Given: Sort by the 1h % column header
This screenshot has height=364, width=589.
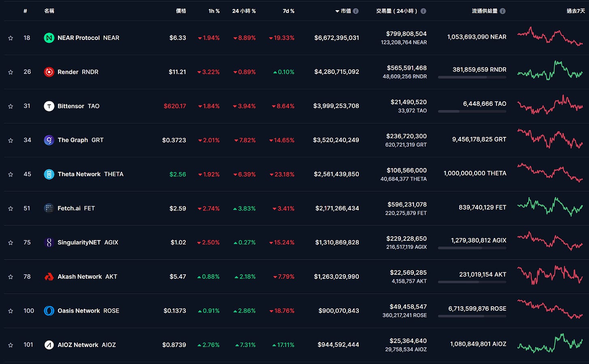Looking at the screenshot, I should pyautogui.click(x=214, y=11).
